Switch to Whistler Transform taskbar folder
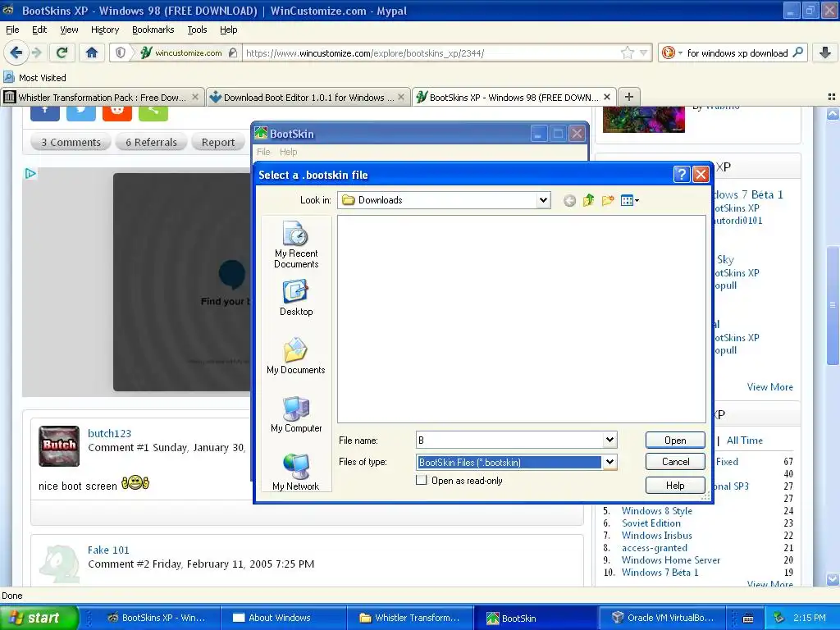This screenshot has height=630, width=840. (x=409, y=618)
